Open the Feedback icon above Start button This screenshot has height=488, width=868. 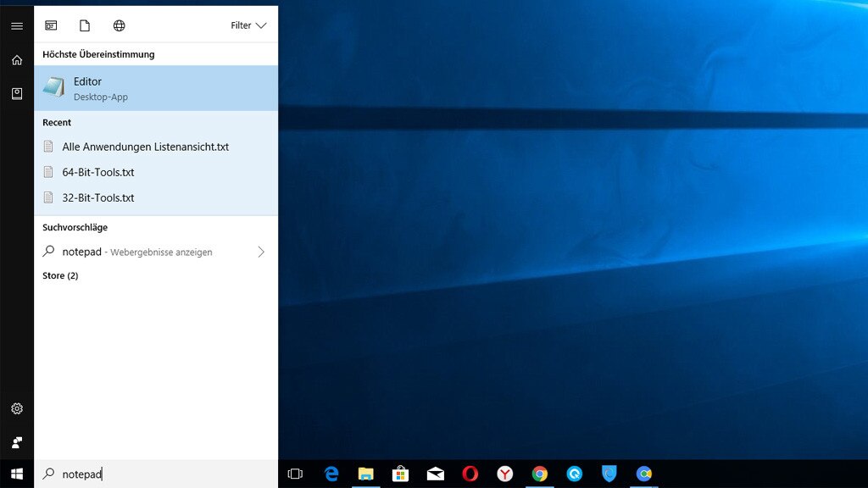[x=17, y=442]
